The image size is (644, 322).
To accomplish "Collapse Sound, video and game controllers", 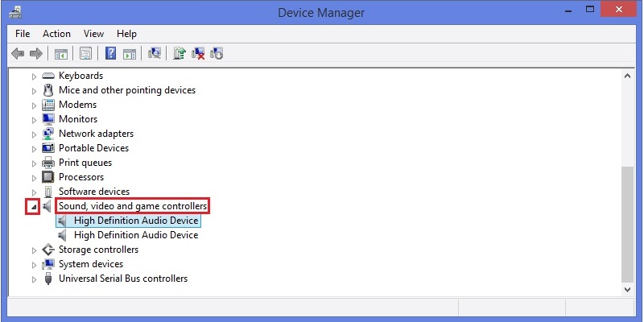I will (x=34, y=207).
